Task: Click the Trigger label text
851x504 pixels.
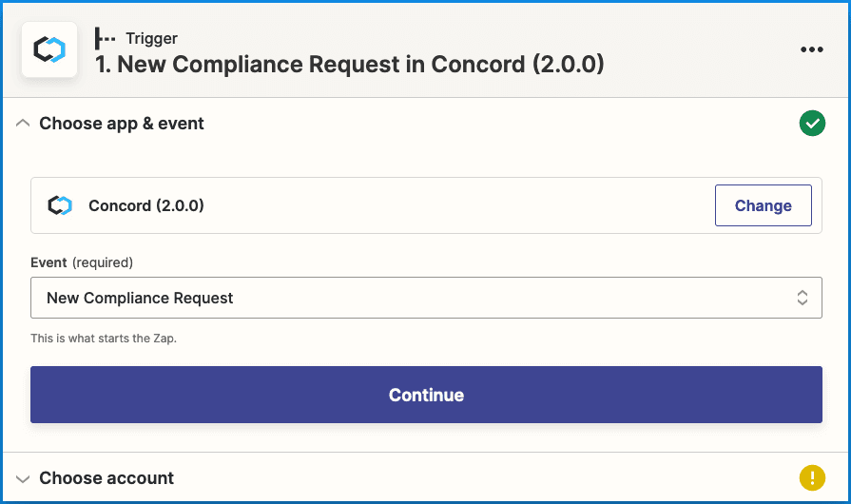Action: pos(152,39)
